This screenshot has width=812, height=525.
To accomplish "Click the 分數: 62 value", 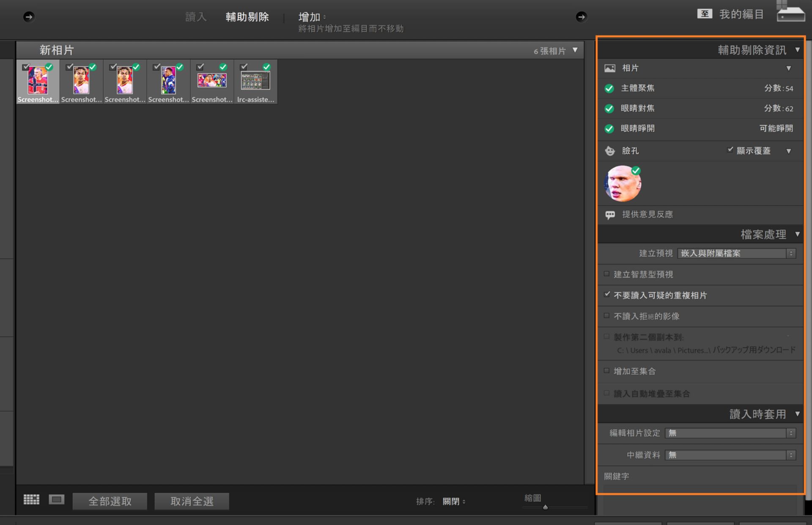I will (x=779, y=109).
